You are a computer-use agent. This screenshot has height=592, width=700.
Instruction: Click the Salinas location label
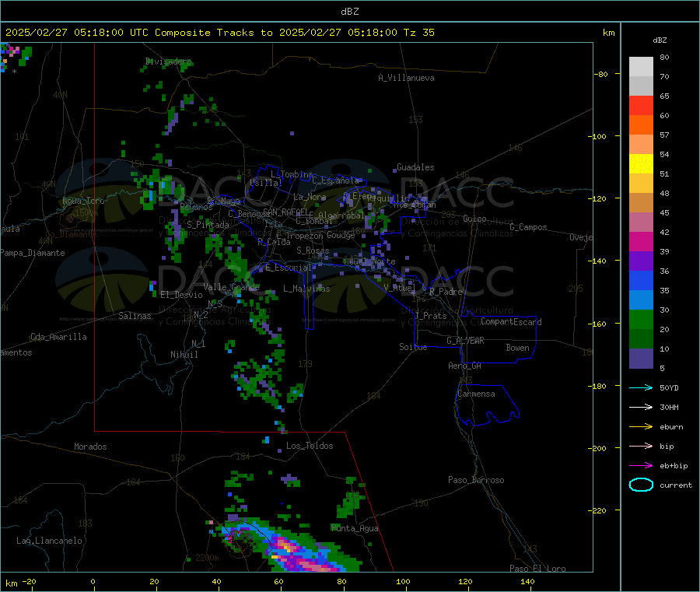135,316
